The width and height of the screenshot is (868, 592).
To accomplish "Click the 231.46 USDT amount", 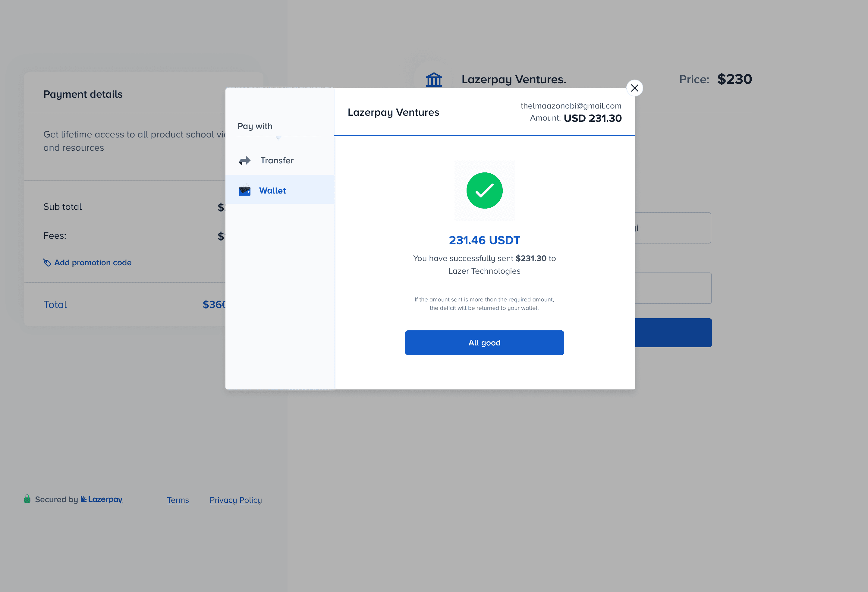I will click(484, 240).
